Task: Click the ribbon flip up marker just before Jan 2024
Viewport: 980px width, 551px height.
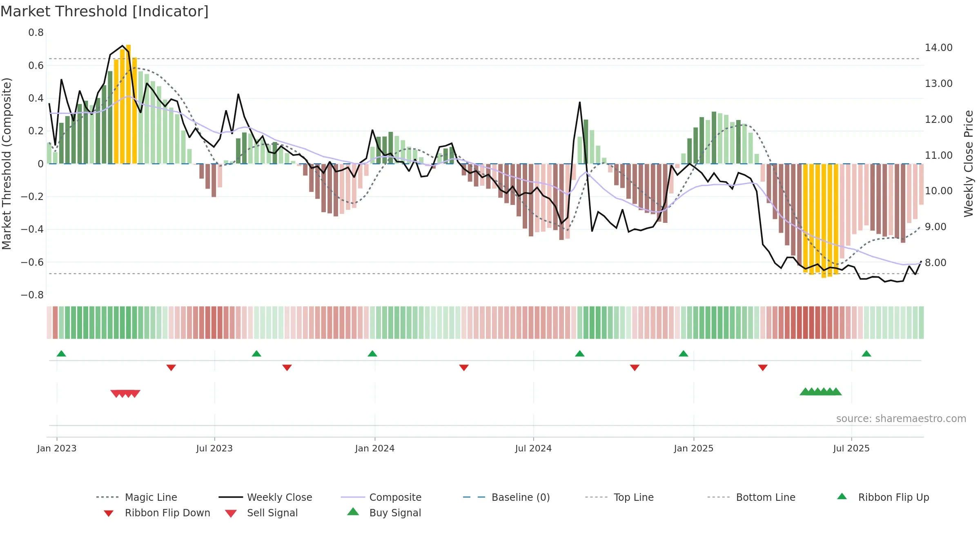Action: (x=372, y=353)
